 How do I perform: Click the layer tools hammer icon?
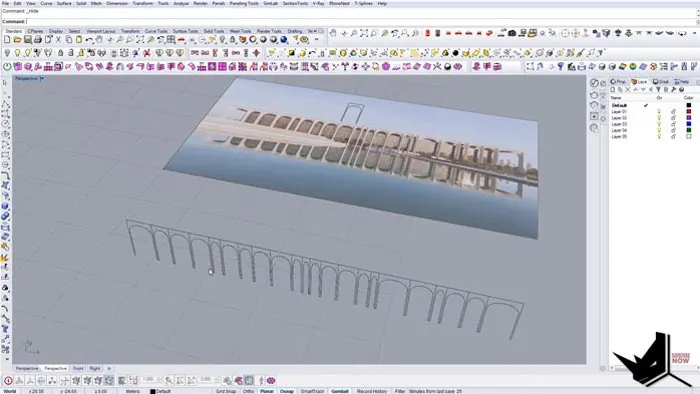[x=674, y=90]
